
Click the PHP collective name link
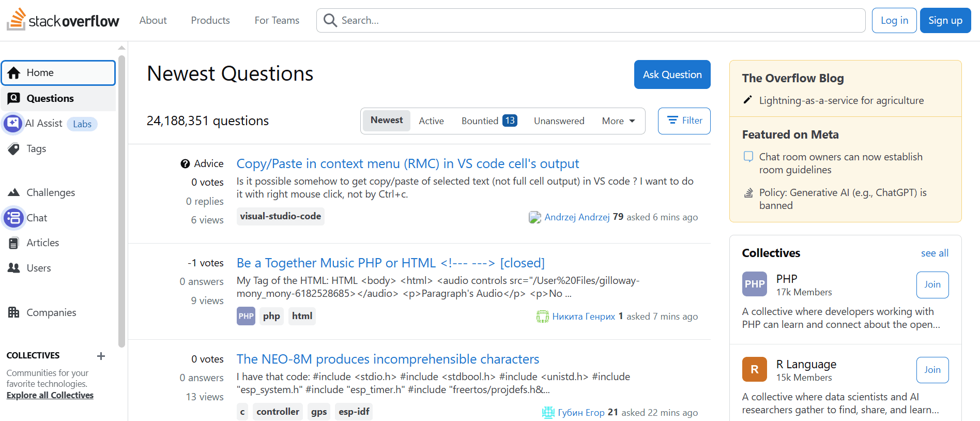tap(787, 279)
